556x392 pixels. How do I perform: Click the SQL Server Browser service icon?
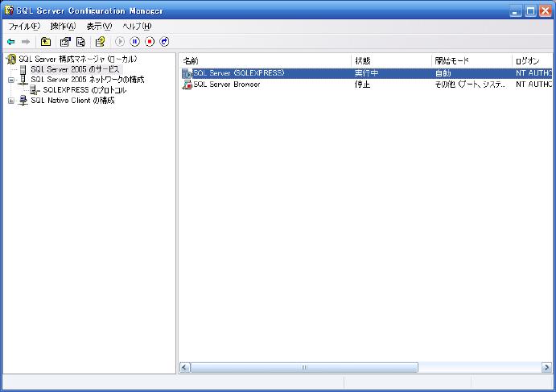coord(187,85)
